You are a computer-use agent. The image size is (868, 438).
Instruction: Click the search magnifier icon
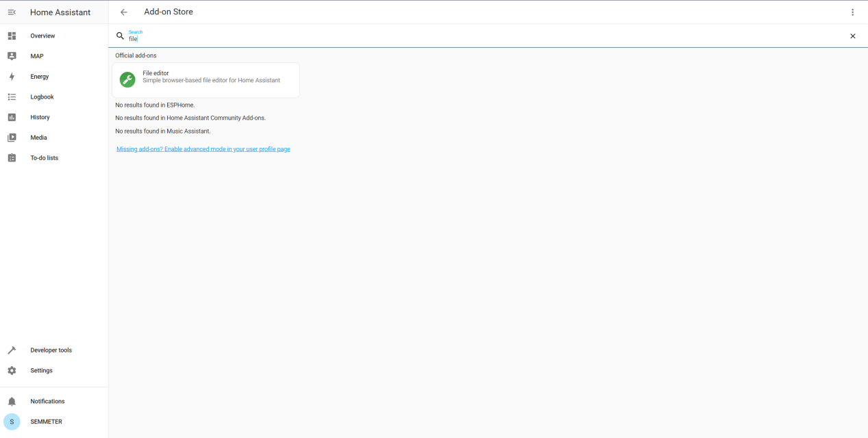coord(120,36)
